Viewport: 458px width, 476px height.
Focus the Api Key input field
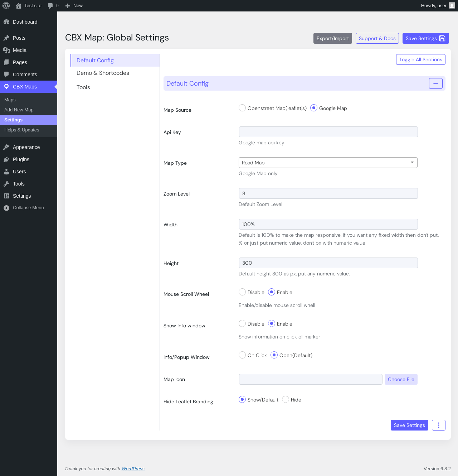(328, 132)
